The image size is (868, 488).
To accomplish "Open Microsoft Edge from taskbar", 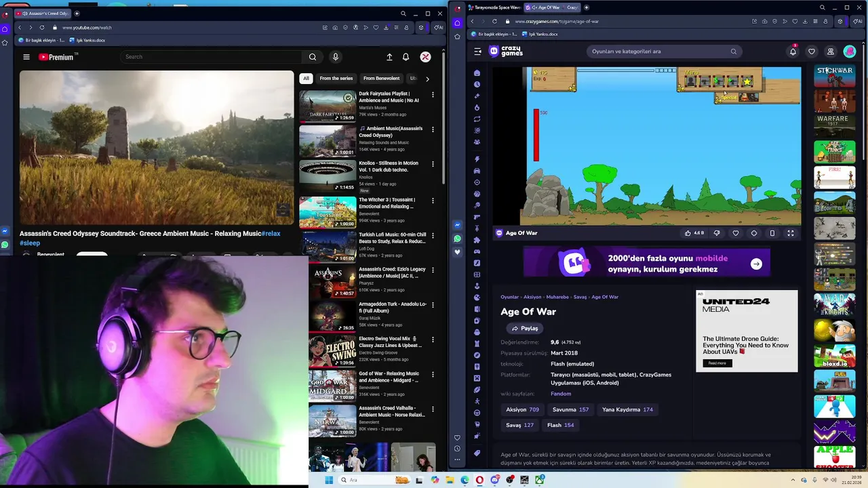I will coord(465,480).
